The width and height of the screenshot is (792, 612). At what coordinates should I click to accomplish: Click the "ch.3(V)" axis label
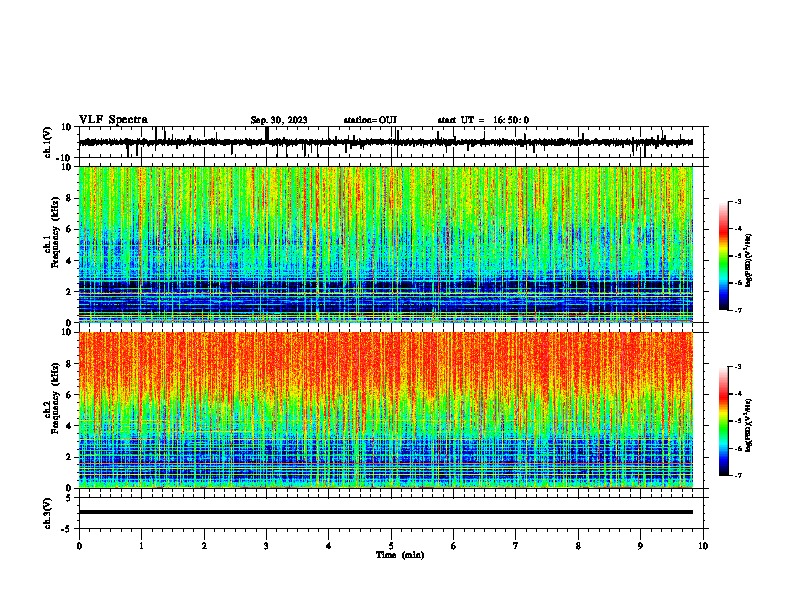48,513
